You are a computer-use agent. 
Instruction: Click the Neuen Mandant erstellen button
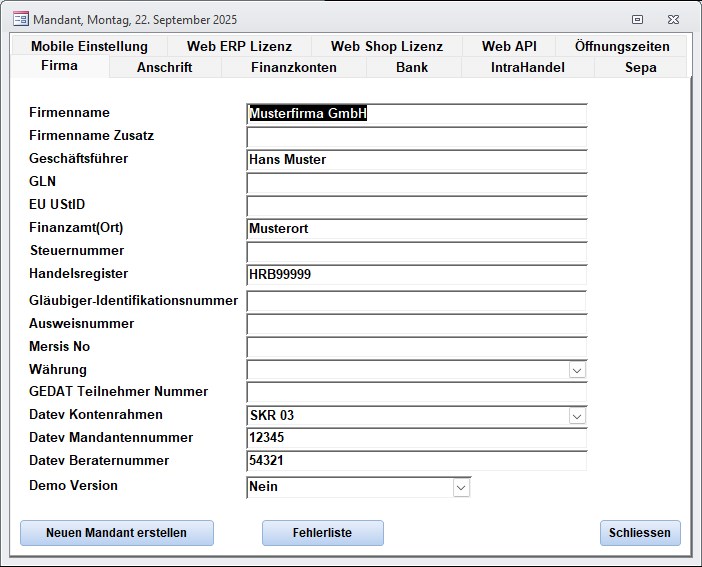pos(116,533)
